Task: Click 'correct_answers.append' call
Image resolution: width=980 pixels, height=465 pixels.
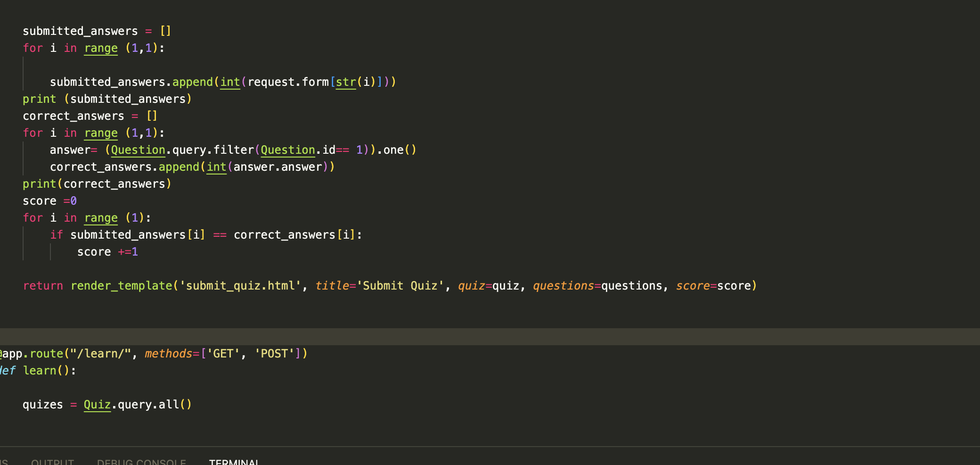Action: 125,167
